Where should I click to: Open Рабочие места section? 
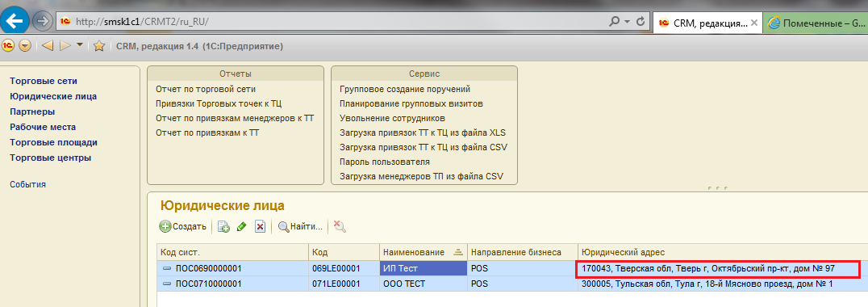point(43,127)
